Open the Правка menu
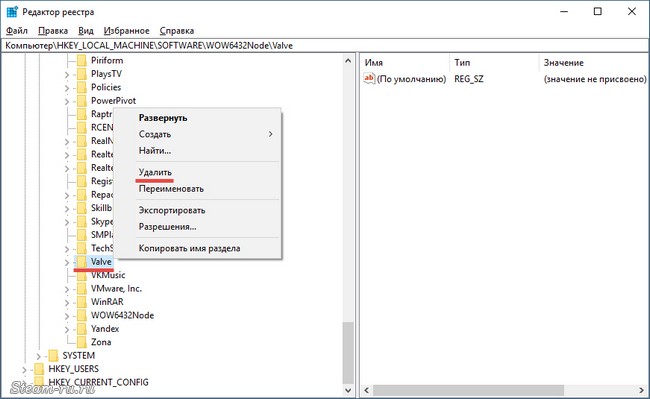The width and height of the screenshot is (650, 399). click(x=53, y=31)
